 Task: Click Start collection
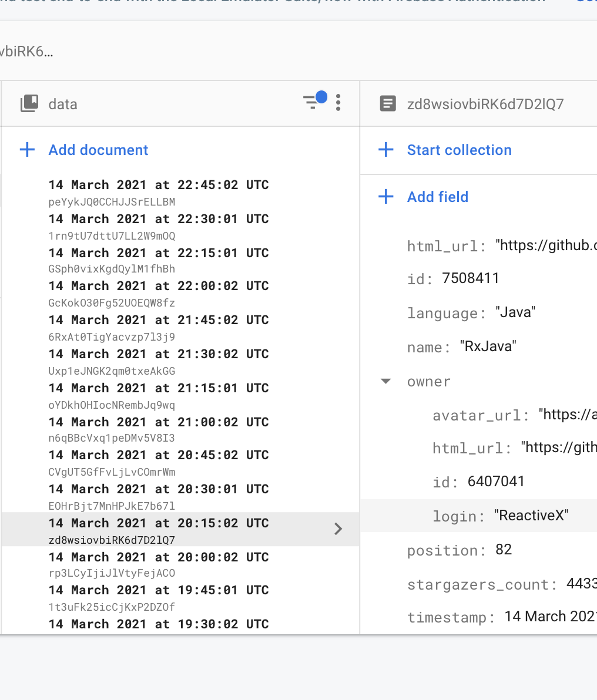pos(459,150)
